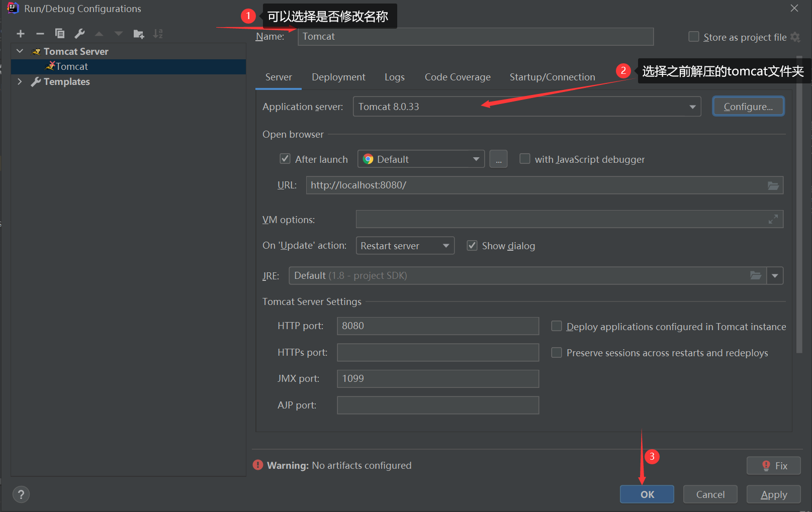This screenshot has width=812, height=512.
Task: Expand the VM options field
Action: tap(773, 219)
